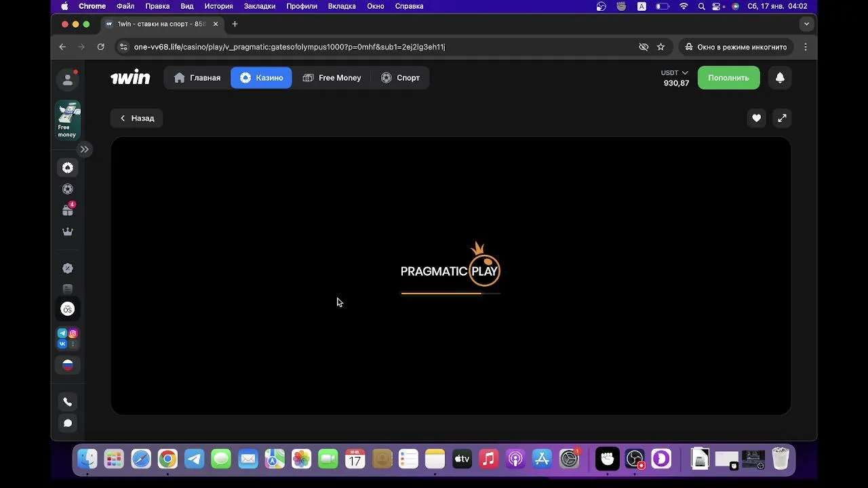Click Окно в режиме инкогнито chip
Screen dimensions: 868x488
[x=736, y=47]
